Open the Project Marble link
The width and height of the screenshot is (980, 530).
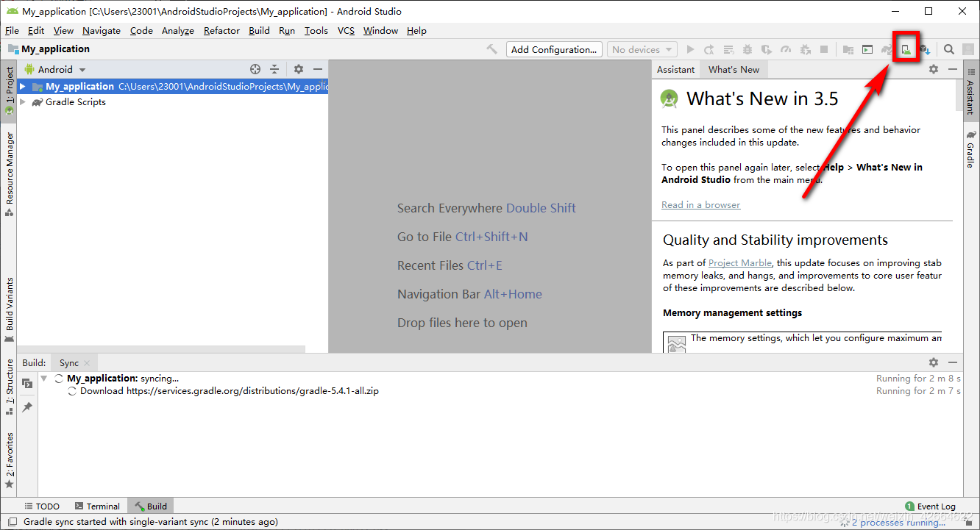tap(740, 262)
